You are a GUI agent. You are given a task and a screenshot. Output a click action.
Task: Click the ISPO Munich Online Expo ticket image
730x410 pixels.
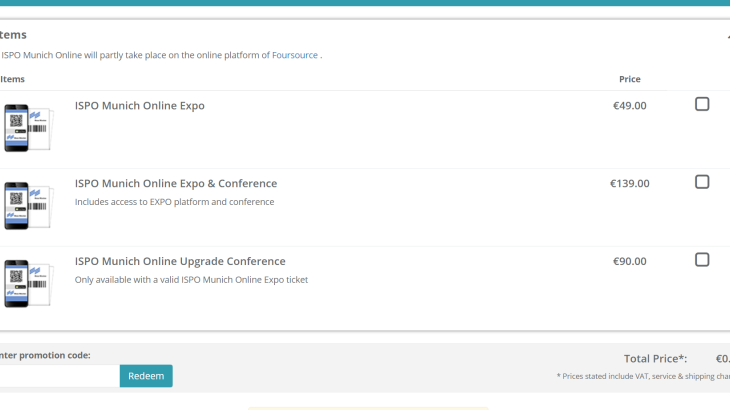(29, 128)
